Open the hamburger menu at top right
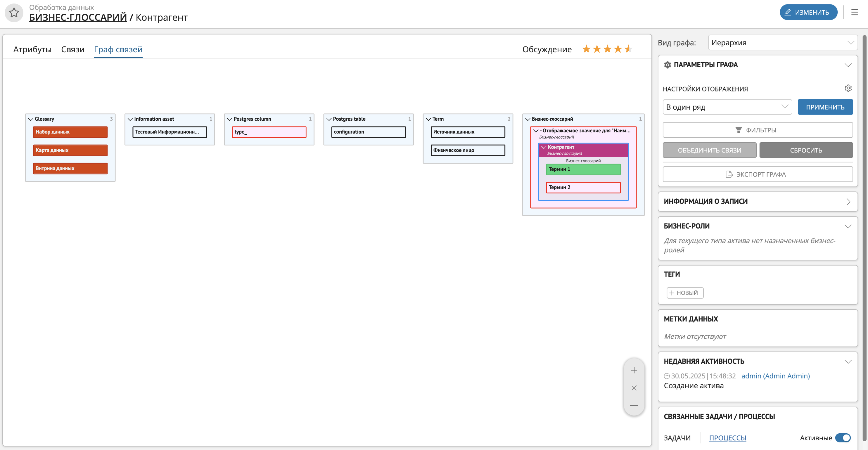 [x=854, y=13]
